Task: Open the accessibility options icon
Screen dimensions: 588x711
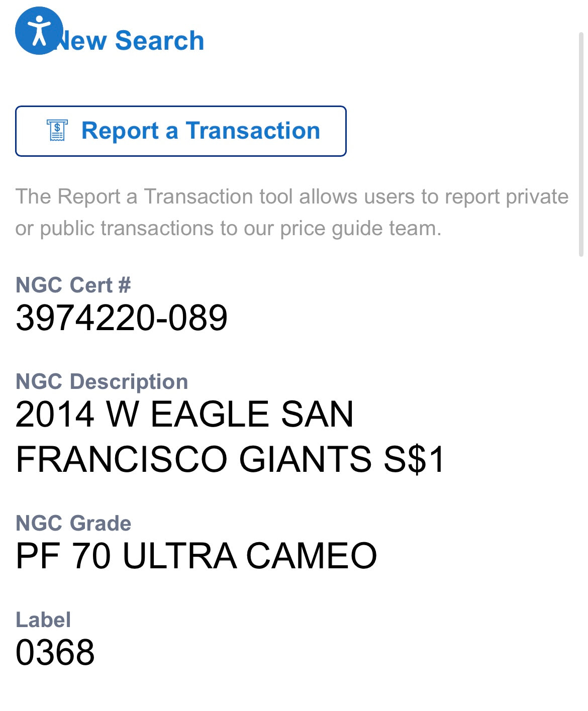Action: pyautogui.click(x=39, y=31)
